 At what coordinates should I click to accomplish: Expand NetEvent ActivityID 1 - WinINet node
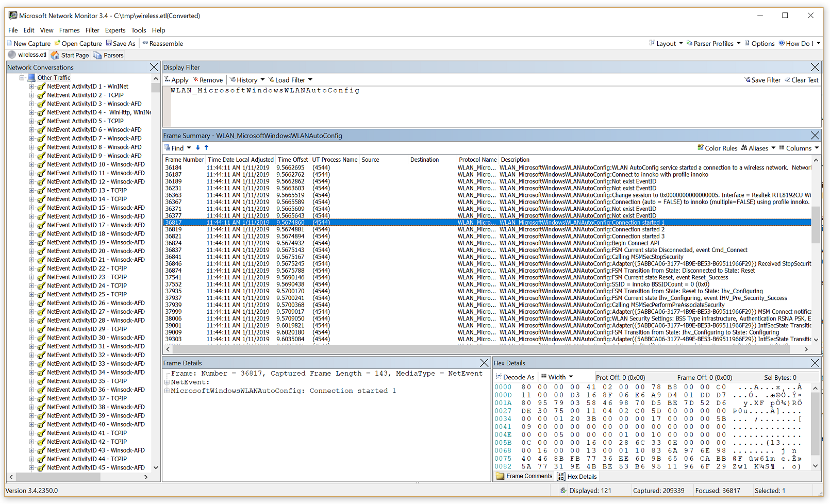(x=31, y=87)
